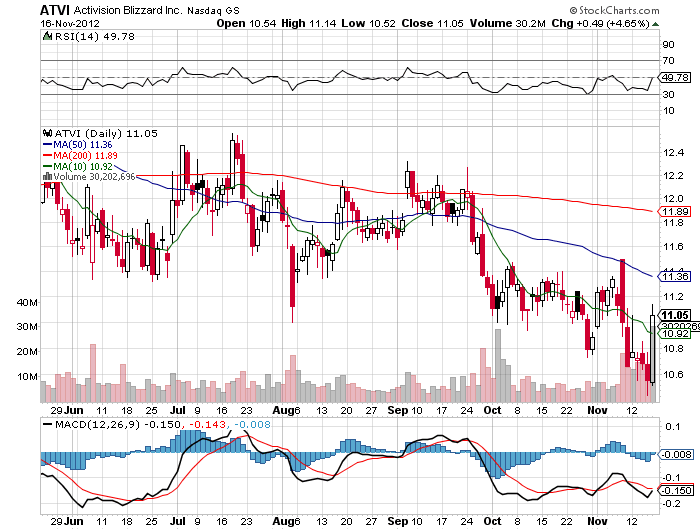Click the RSI(14) indicator icon
The width and height of the screenshot is (700, 530).
(47, 36)
